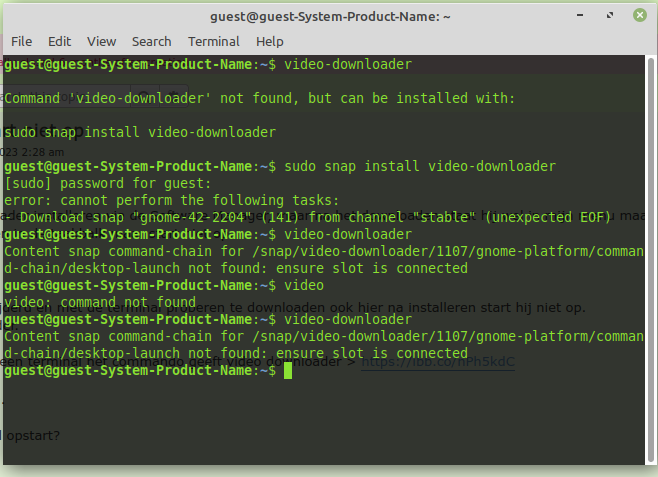Open the Search menu

coord(151,42)
